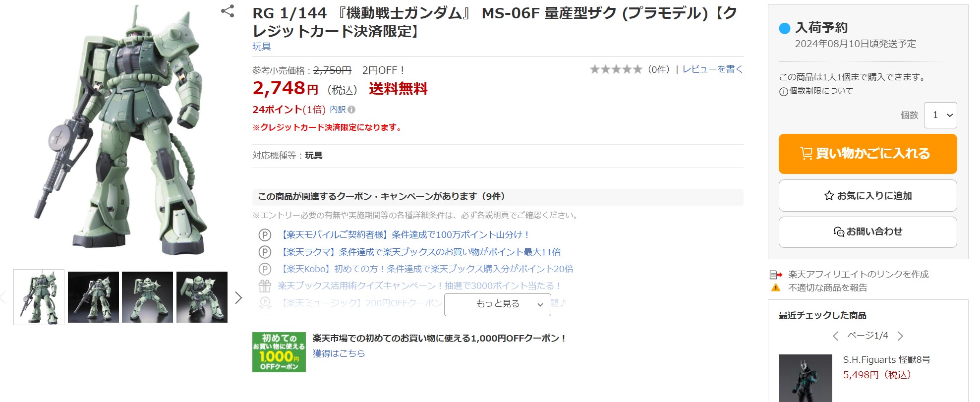
Task: Click 楽天アフィリエイトのリンクを作成 link
Action: pyautogui.click(x=858, y=275)
